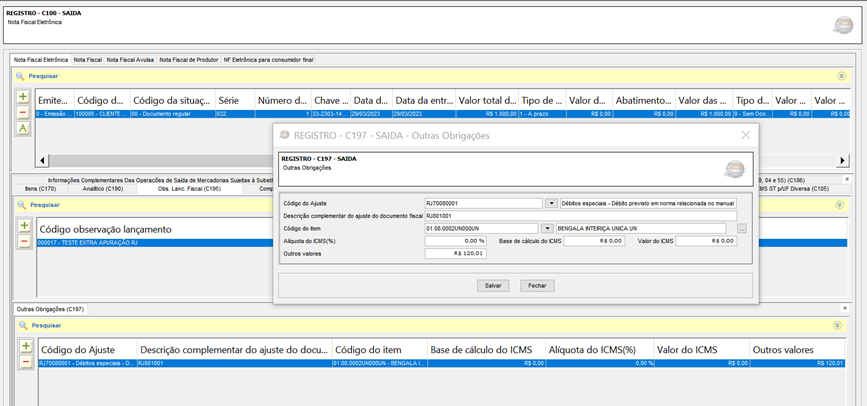Remove the selected Outras Obrigações (C197) row
867x406 pixels.
(x=24, y=362)
